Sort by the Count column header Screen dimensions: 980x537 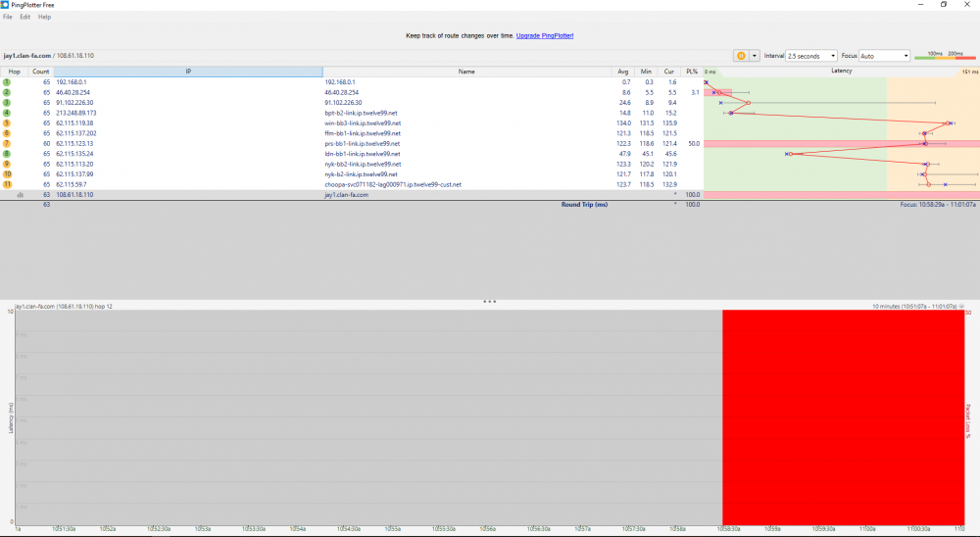[x=40, y=72]
